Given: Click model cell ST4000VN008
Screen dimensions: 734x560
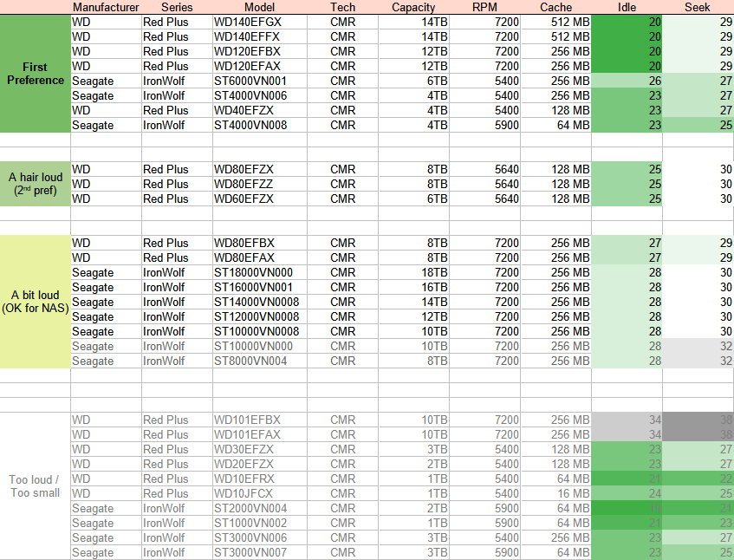Looking at the screenshot, I should point(260,125).
